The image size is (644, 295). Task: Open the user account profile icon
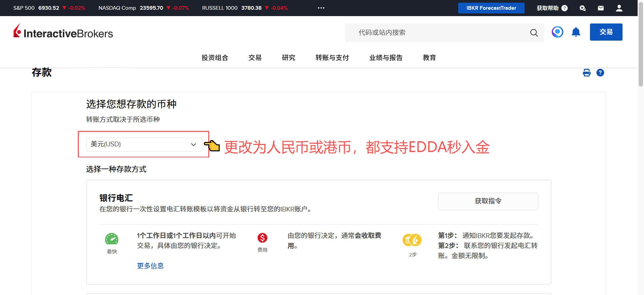pyautogui.click(x=619, y=8)
